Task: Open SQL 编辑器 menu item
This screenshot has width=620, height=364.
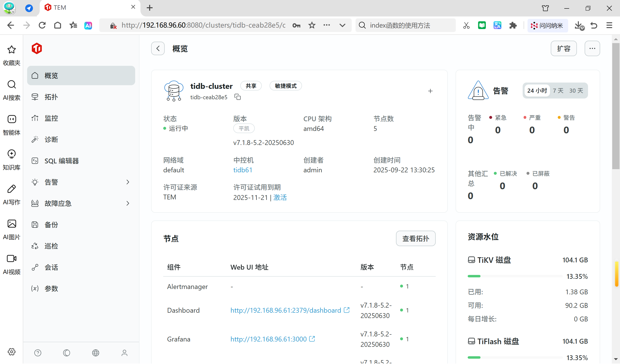Action: 81,161
